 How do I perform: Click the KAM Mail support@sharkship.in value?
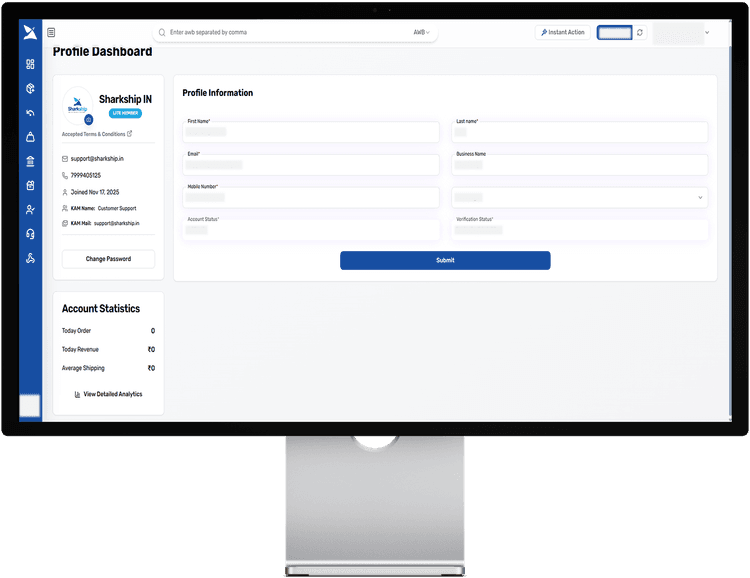point(116,223)
